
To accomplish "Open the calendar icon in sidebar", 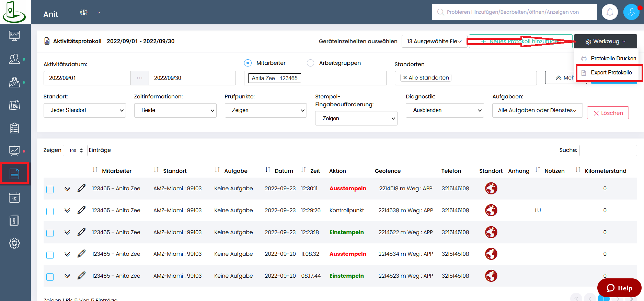I will click(x=14, y=197).
